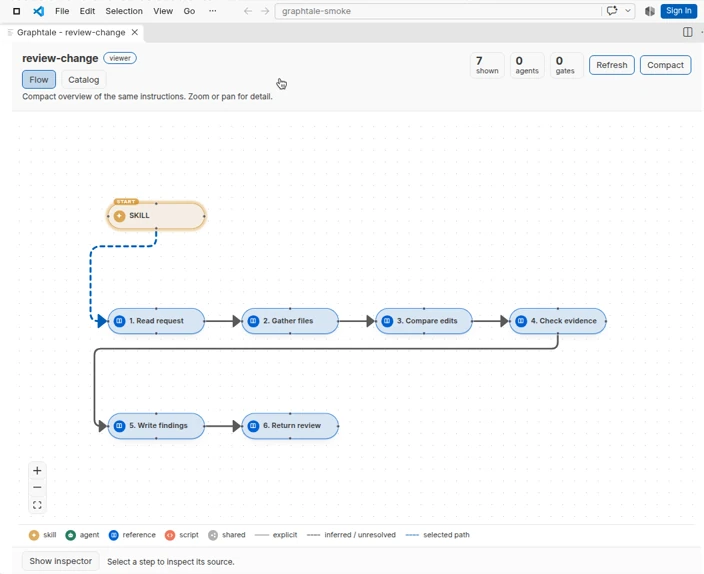
Task: Click reference icon in Read request node
Action: click(x=119, y=321)
